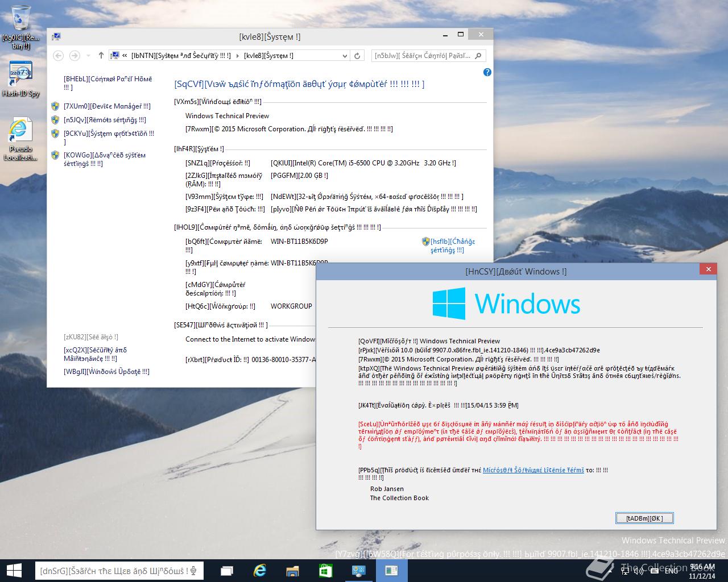Click The Collection Book organization text
Viewport: 728px width, 582px height.
399,498
